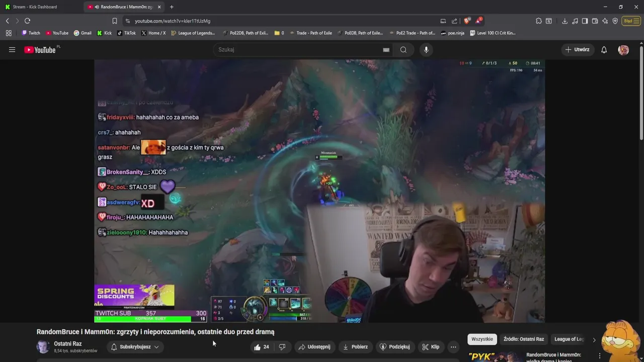Show more chips with right arrow
The width and height of the screenshot is (644, 362).
point(594,340)
